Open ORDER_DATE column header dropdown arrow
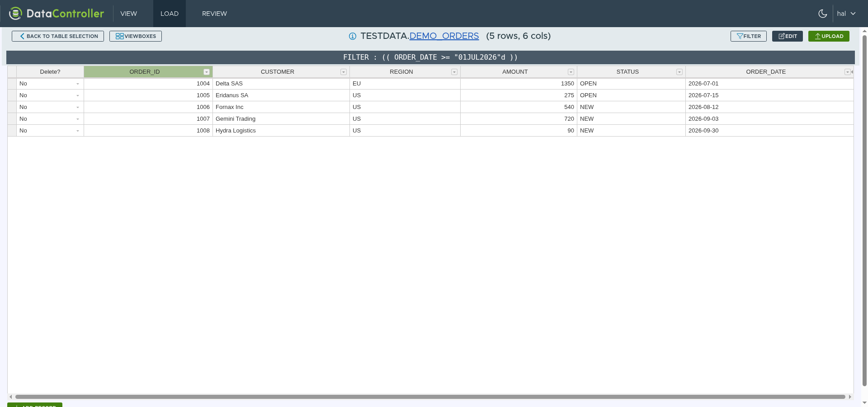868x407 pixels. click(848, 72)
